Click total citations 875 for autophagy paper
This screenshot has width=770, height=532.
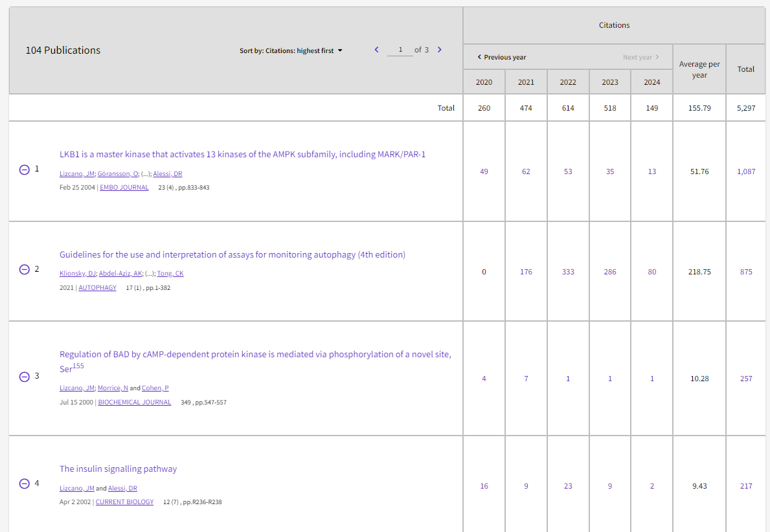pos(746,272)
